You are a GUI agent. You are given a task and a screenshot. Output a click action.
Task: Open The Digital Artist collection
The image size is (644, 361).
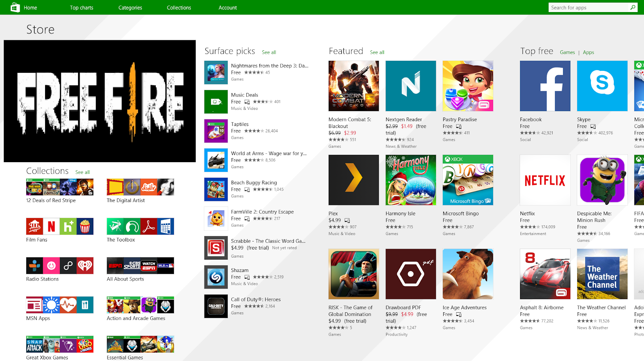(x=140, y=187)
